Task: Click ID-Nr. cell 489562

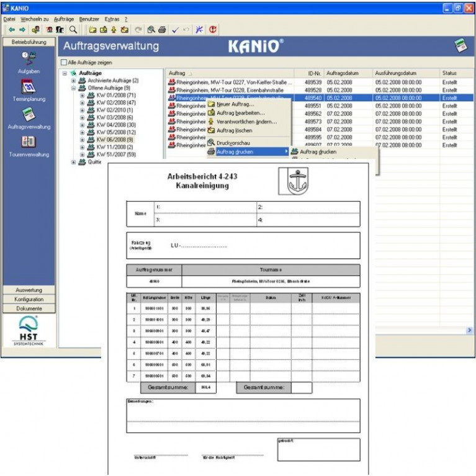Action: point(313,114)
